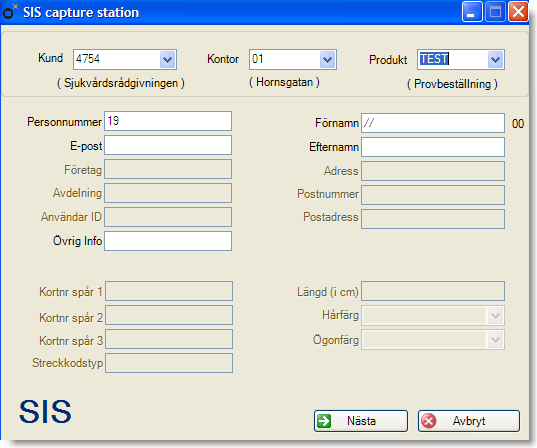
Task: Open the Ögonfärg dropdown
Action: pyautogui.click(x=495, y=340)
